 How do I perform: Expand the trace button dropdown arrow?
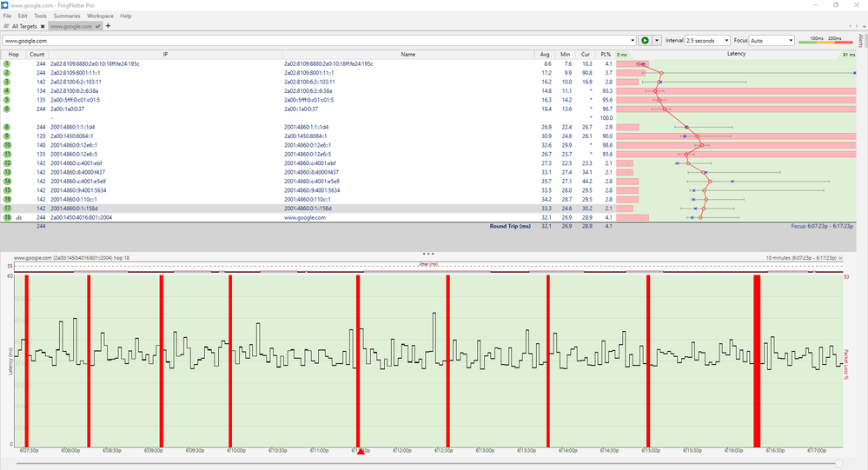(x=657, y=40)
